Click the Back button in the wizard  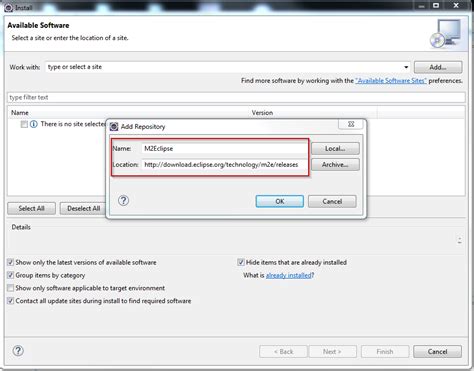283,352
